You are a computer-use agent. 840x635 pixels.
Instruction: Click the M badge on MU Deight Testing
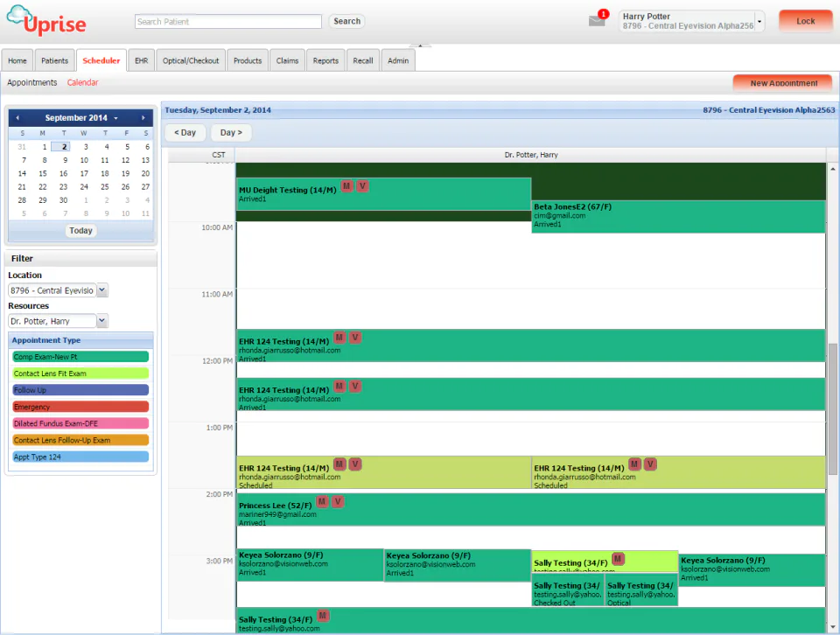(x=346, y=186)
